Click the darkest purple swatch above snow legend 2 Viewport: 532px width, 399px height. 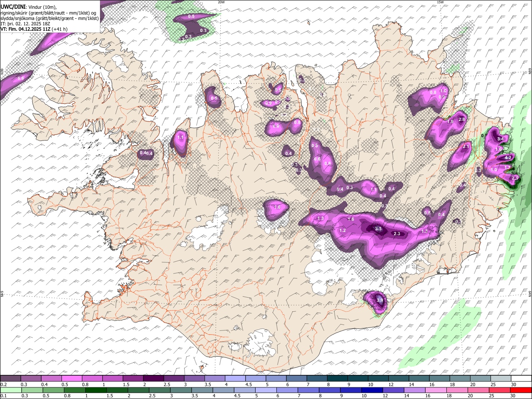[x=153, y=379]
